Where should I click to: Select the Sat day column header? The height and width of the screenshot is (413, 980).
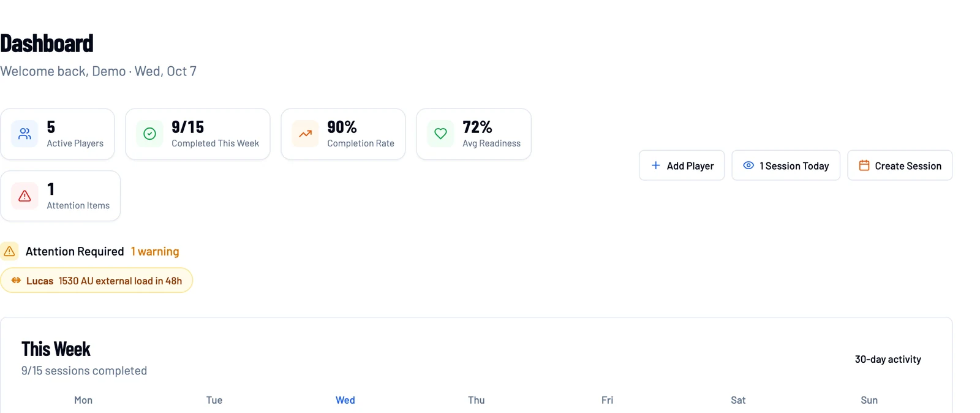(738, 400)
